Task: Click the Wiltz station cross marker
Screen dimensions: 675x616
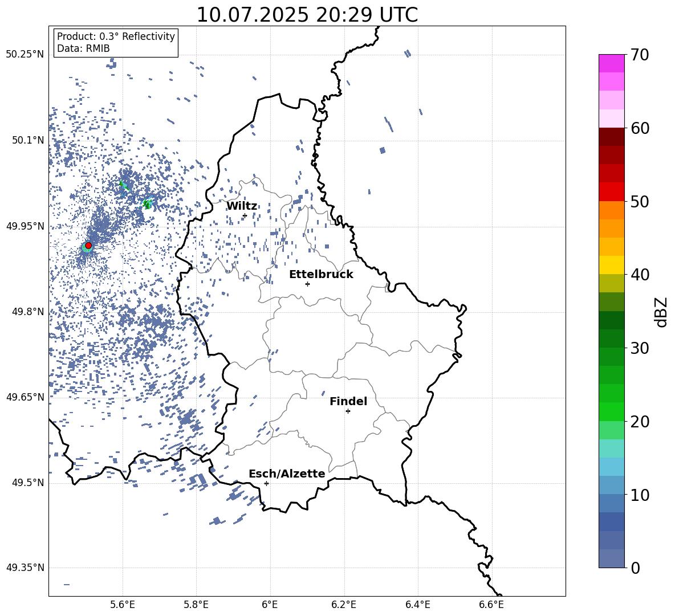Action: pyautogui.click(x=245, y=216)
